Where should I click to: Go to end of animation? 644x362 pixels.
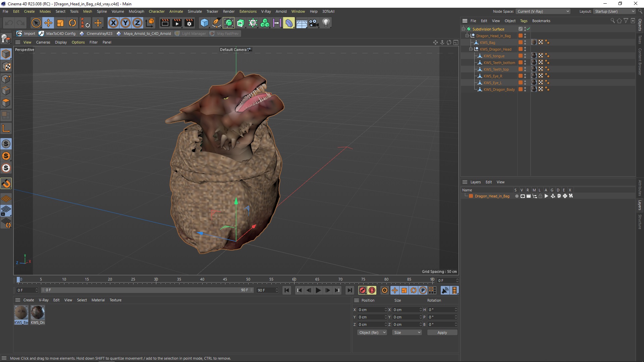pos(350,290)
